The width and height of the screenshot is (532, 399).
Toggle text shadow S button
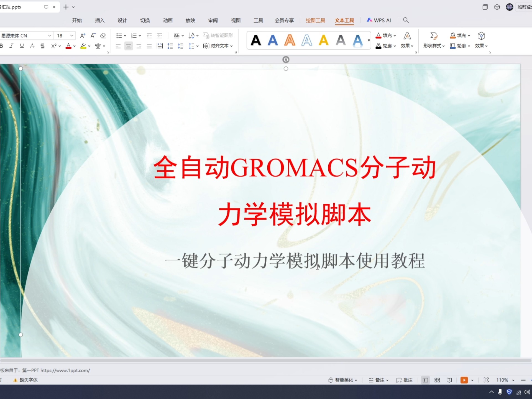coord(42,46)
